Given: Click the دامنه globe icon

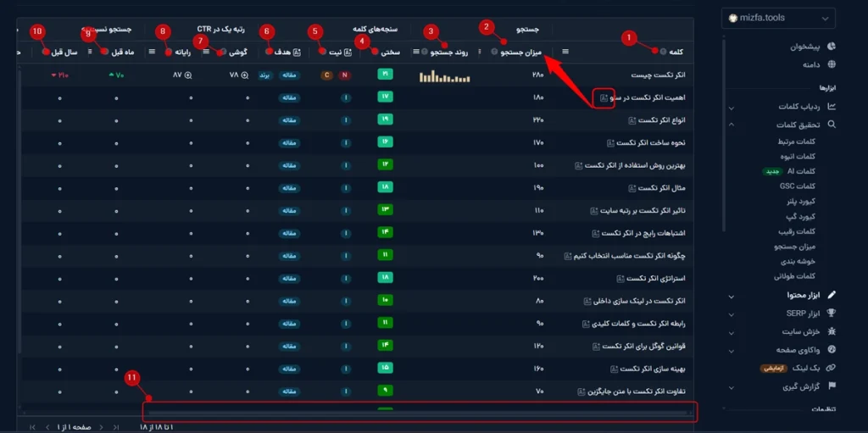Looking at the screenshot, I should coord(831,64).
